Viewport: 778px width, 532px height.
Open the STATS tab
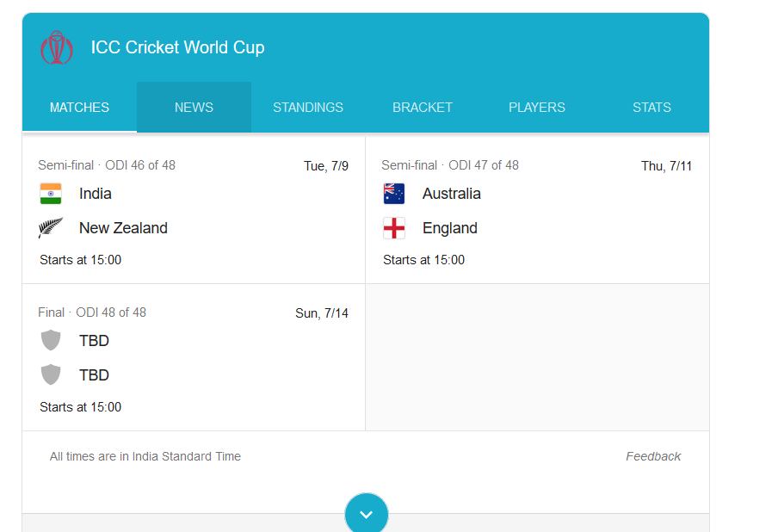pos(651,108)
